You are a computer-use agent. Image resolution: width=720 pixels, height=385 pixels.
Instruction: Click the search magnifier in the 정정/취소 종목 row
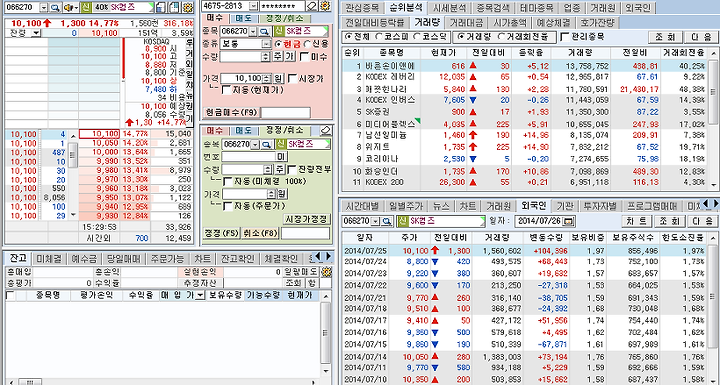[266, 144]
